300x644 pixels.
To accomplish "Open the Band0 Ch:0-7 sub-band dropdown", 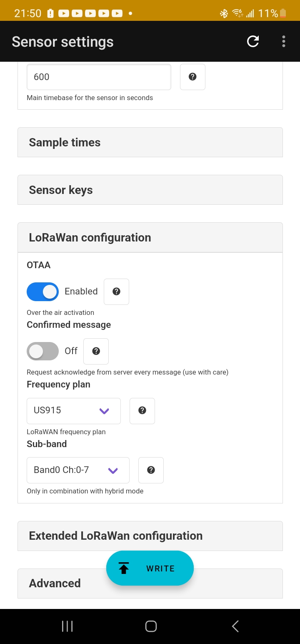I will [78, 470].
